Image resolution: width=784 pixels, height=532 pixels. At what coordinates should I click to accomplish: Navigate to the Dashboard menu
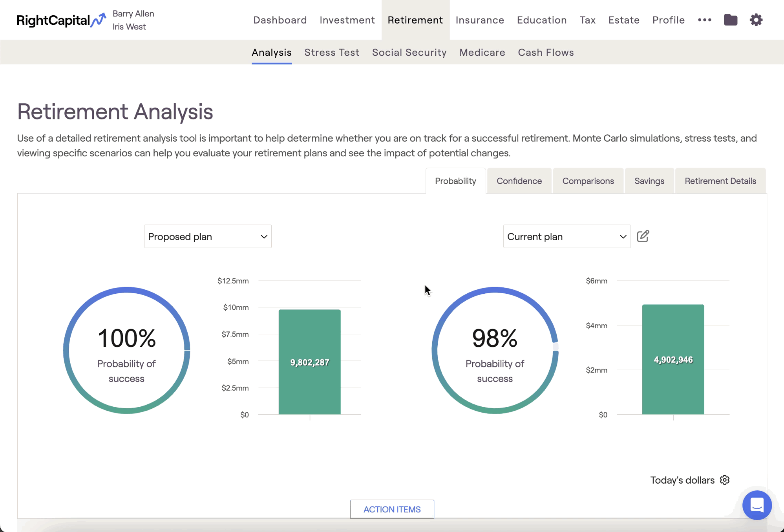[x=280, y=20]
